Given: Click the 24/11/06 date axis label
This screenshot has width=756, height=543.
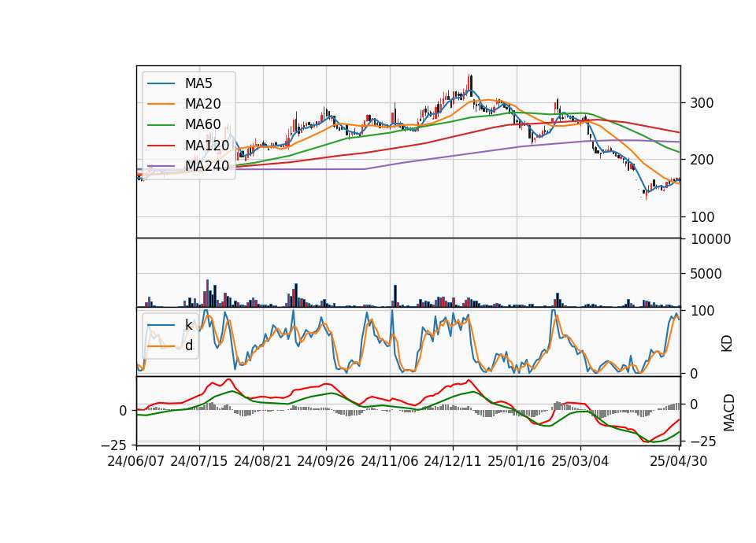Looking at the screenshot, I should [x=390, y=461].
